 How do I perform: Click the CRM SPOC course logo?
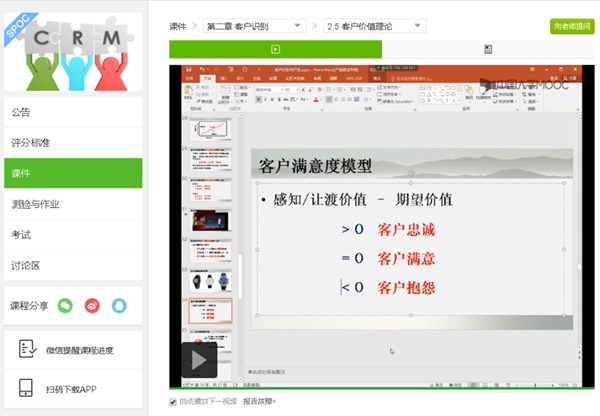pos(73,52)
